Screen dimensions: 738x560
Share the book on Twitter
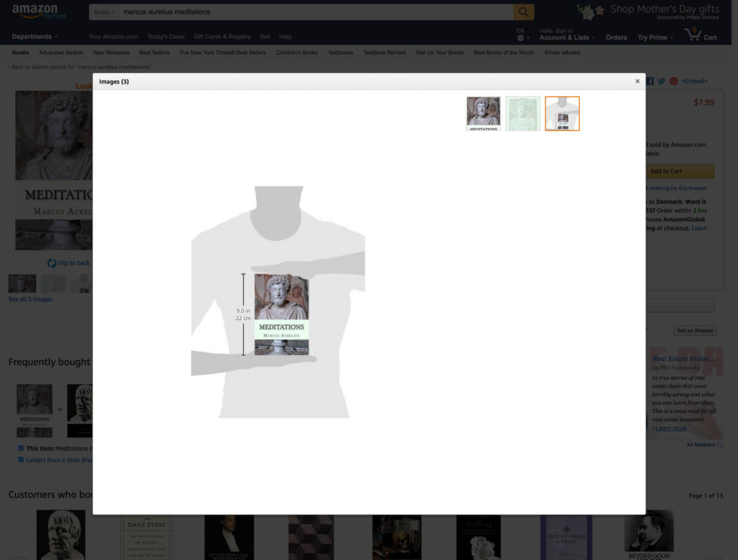point(662,81)
